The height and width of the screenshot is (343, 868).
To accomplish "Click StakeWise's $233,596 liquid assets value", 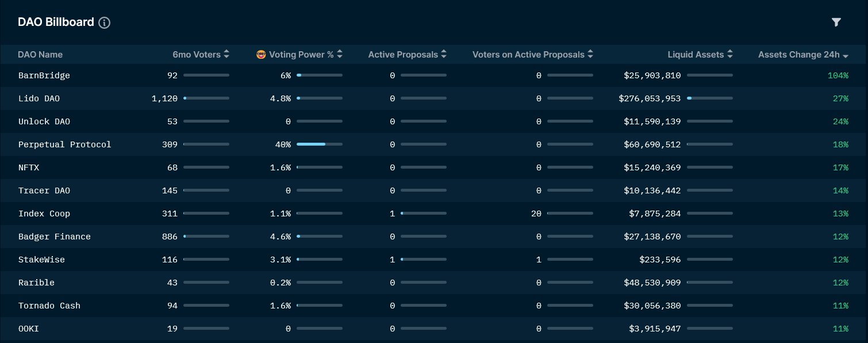I will 660,260.
